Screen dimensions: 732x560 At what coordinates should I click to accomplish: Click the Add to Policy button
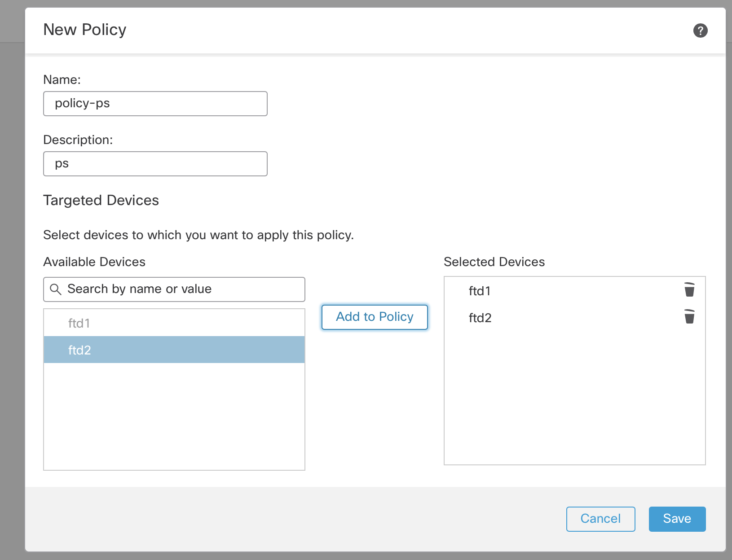point(375,317)
